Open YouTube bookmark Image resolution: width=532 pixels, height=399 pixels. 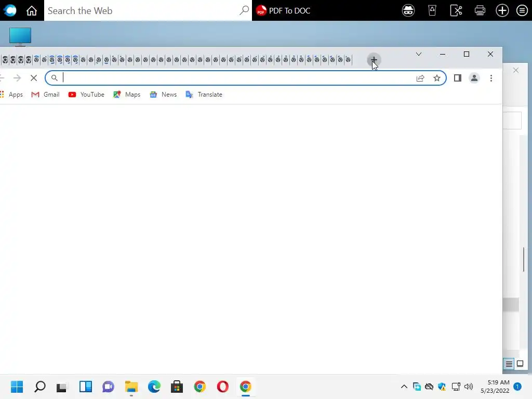coord(86,95)
